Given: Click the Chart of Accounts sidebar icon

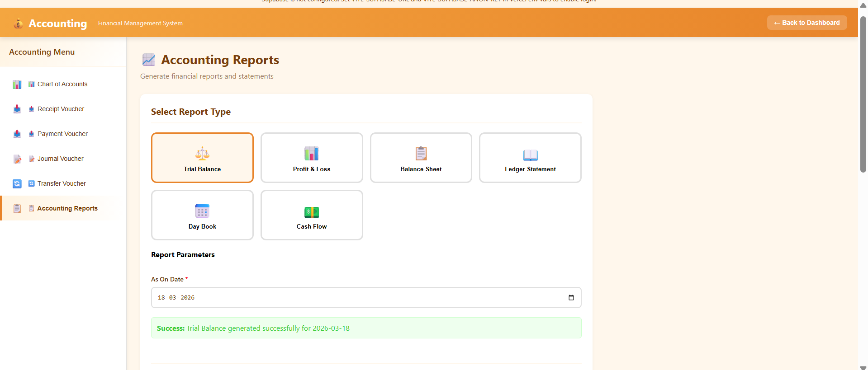Looking at the screenshot, I should click(x=17, y=84).
